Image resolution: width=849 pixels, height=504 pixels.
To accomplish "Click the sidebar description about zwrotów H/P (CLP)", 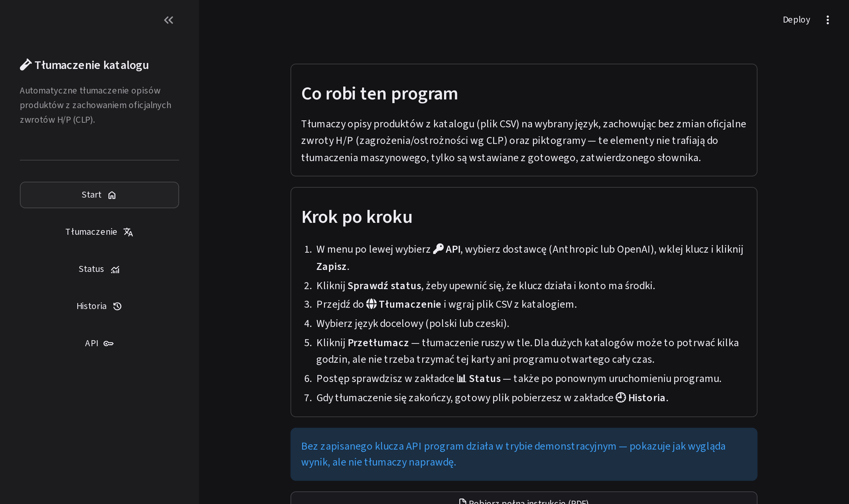I will tap(96, 105).
